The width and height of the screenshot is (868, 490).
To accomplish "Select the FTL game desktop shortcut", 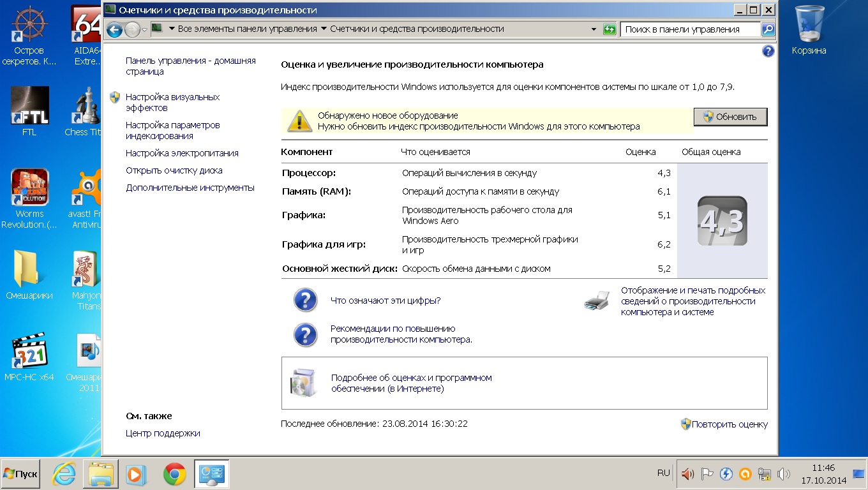I will 29,112.
